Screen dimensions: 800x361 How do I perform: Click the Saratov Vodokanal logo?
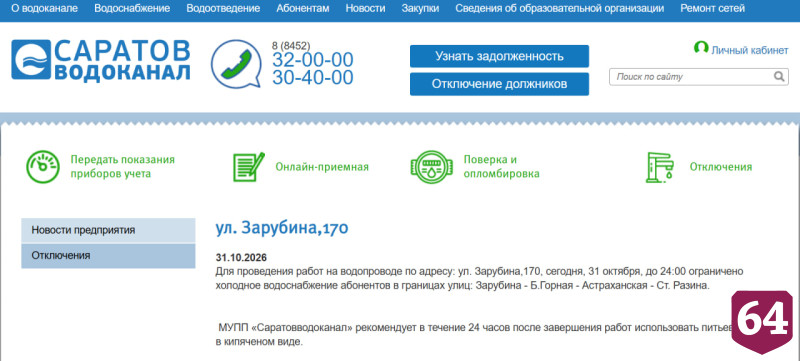pyautogui.click(x=101, y=60)
